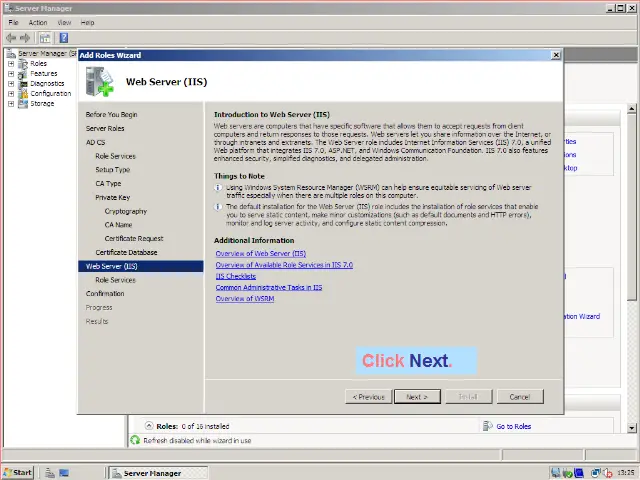The width and height of the screenshot is (640, 480).
Task: Select the Storage node icon in tree
Action: pos(23,104)
